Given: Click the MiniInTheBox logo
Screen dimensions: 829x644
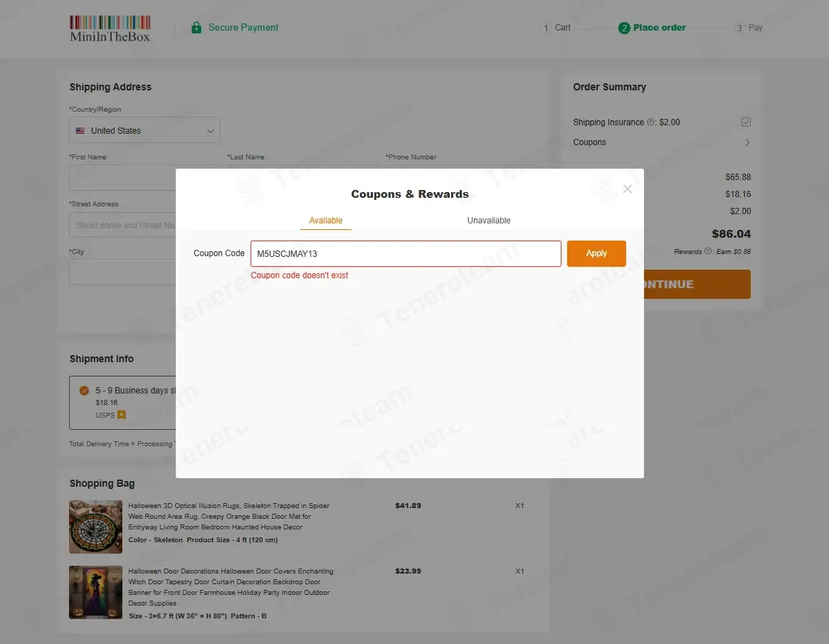Looking at the screenshot, I should coord(110,28).
